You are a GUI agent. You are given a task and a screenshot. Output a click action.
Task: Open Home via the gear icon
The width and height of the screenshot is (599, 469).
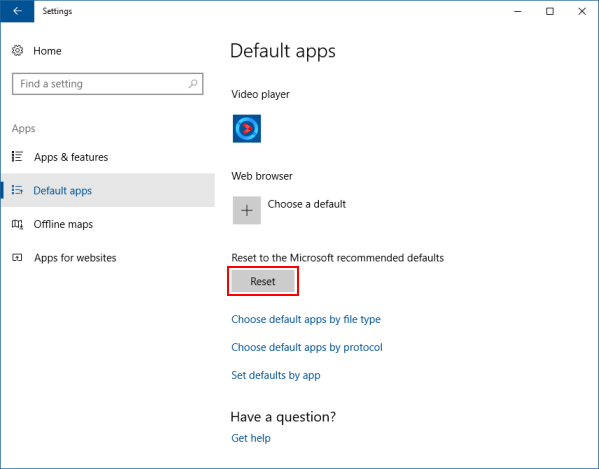(18, 50)
